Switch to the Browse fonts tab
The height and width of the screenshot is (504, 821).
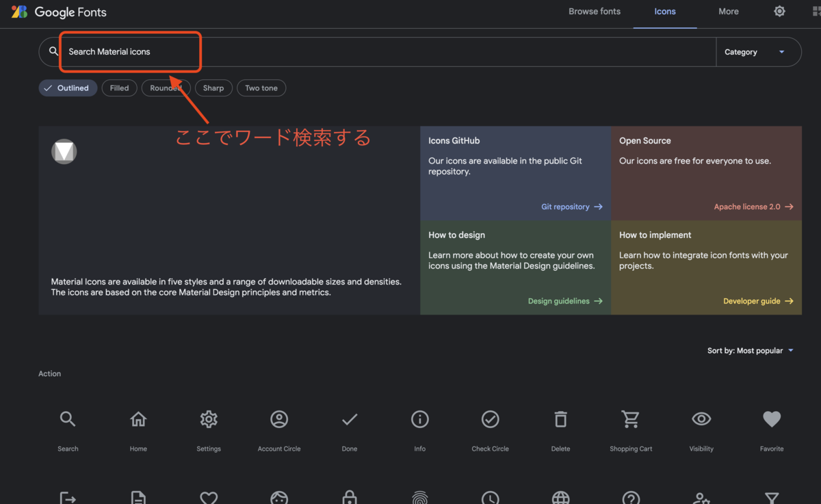click(x=594, y=11)
